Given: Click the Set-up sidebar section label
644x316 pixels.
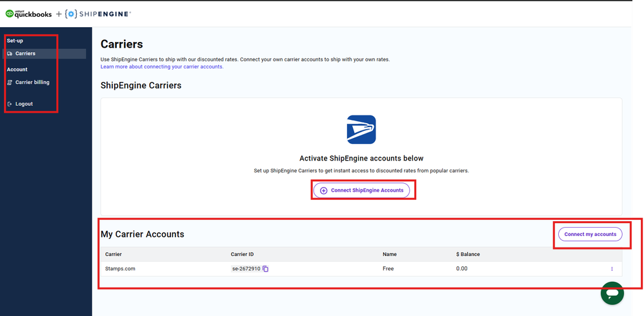Looking at the screenshot, I should coord(15,41).
